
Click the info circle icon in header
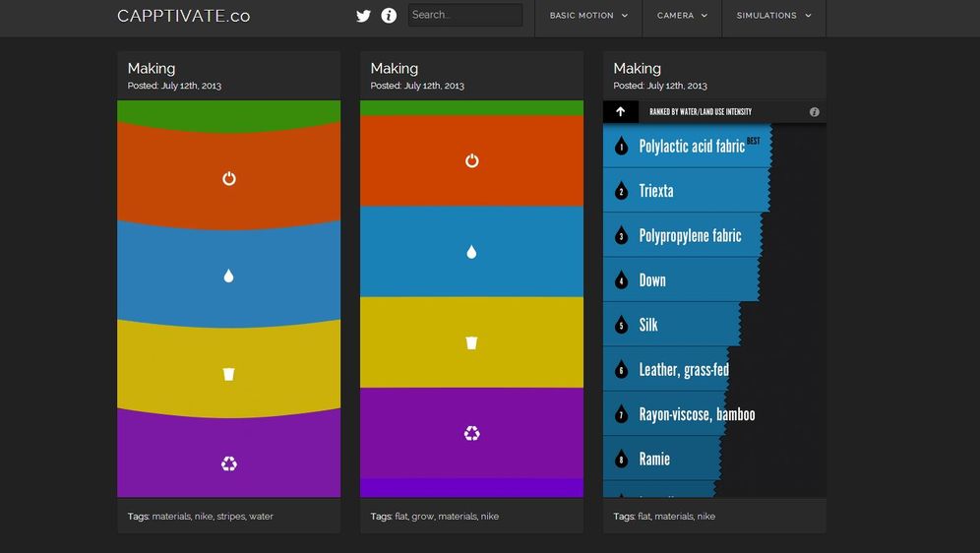click(x=389, y=16)
